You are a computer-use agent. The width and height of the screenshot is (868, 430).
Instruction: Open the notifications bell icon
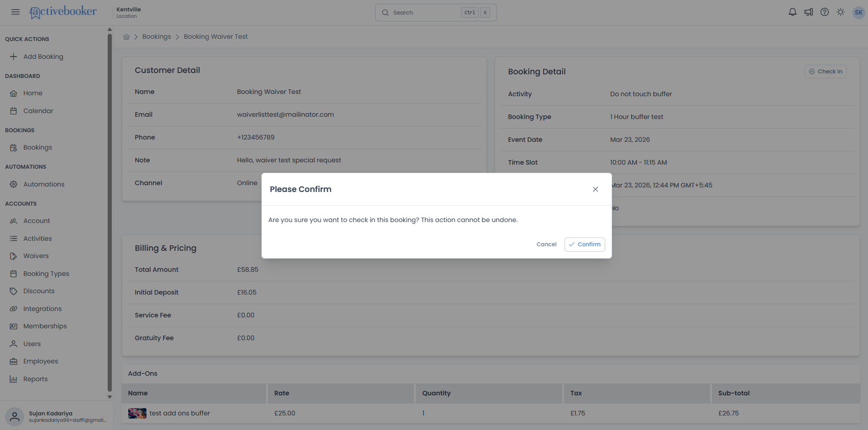pos(793,12)
